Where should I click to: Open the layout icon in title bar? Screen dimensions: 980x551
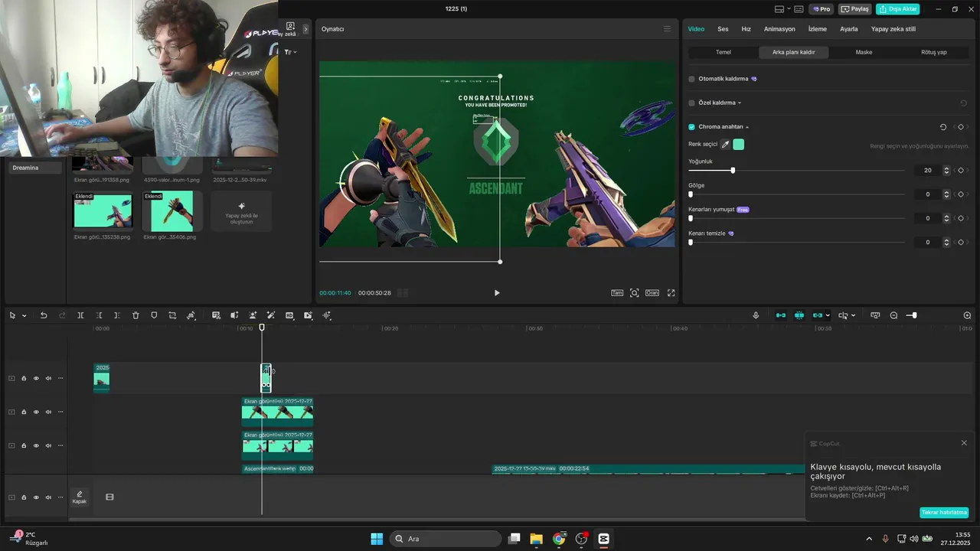(779, 9)
